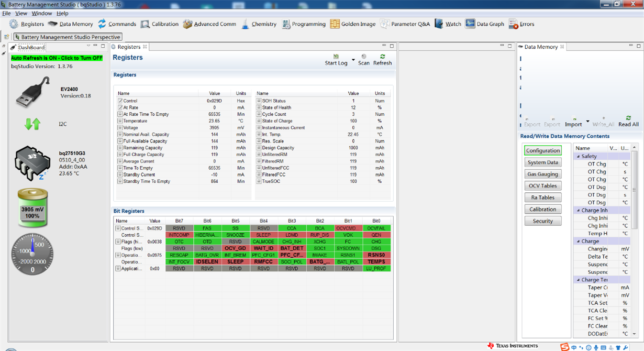Viewport: 644px width, 351px height.
Task: Open the Window menu
Action: [42, 13]
